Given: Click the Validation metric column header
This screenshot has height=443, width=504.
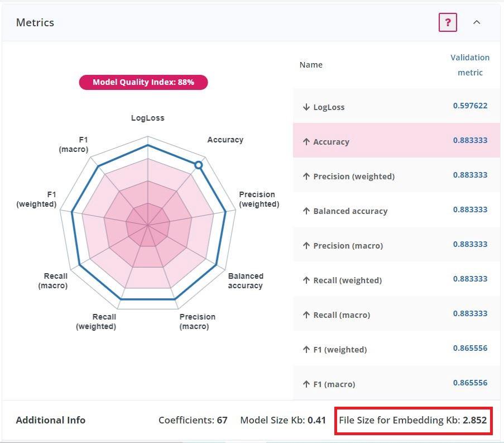Looking at the screenshot, I should [x=470, y=65].
